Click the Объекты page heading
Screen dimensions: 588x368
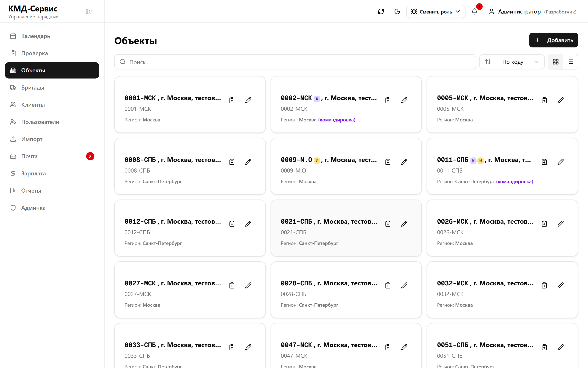136,41
